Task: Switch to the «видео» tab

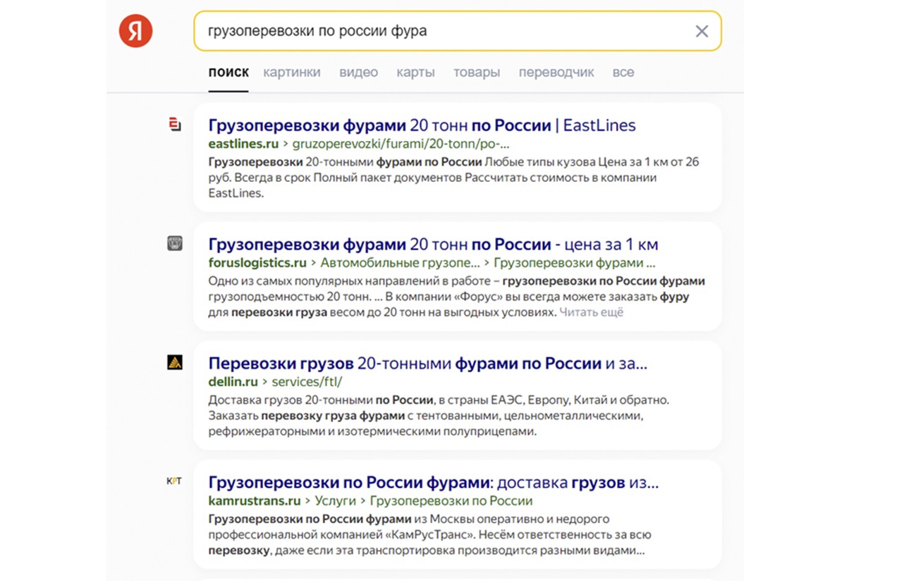Action: point(358,72)
